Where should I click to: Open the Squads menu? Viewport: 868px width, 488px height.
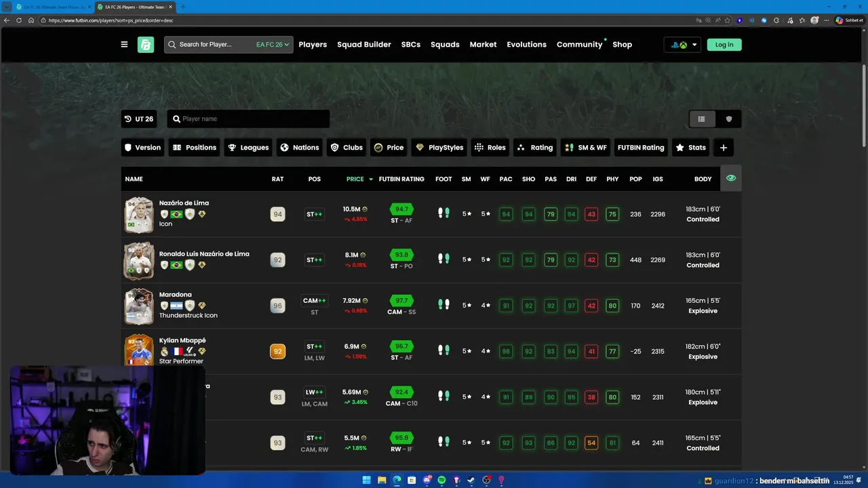pos(445,45)
